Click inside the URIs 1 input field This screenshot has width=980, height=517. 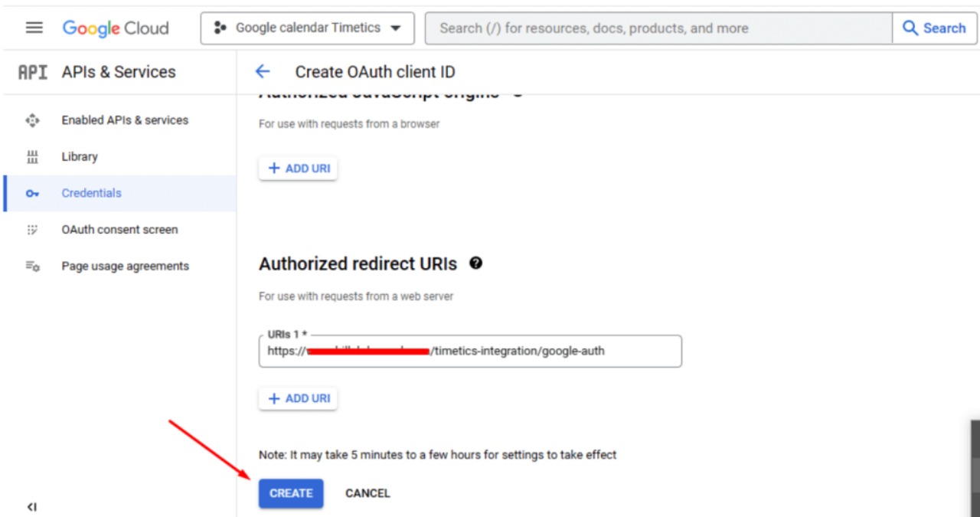pyautogui.click(x=470, y=351)
